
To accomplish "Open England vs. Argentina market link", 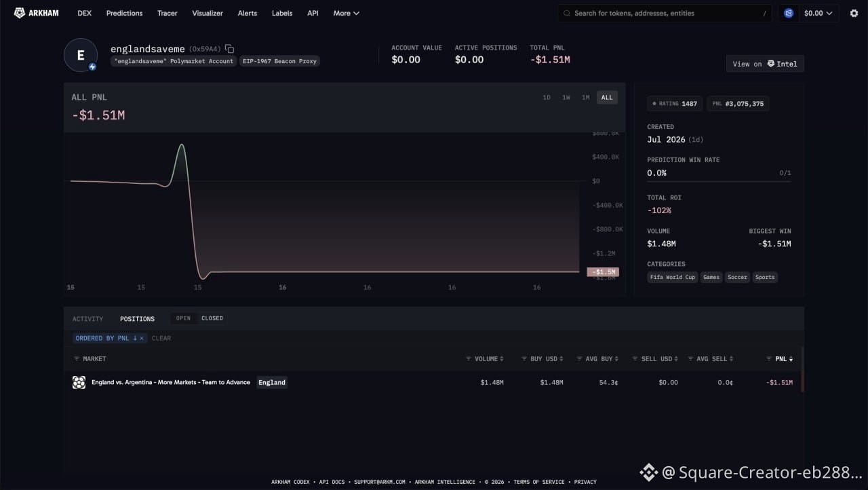I will point(171,382).
